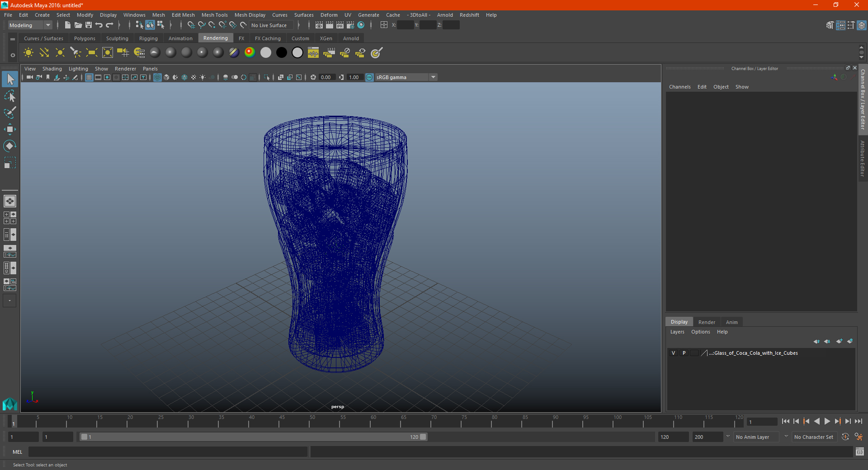Toggle wireframe shading cube in viewport toolbar
The height and width of the screenshot is (470, 868).
157,77
